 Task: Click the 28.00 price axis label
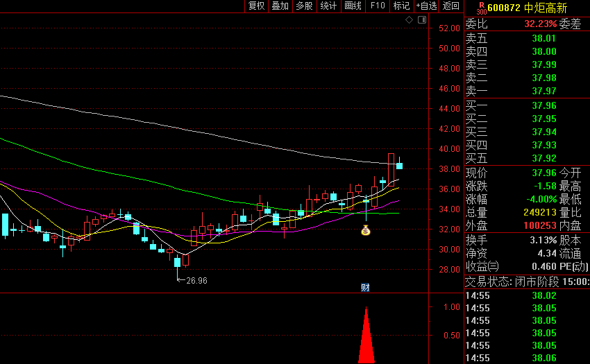click(449, 270)
